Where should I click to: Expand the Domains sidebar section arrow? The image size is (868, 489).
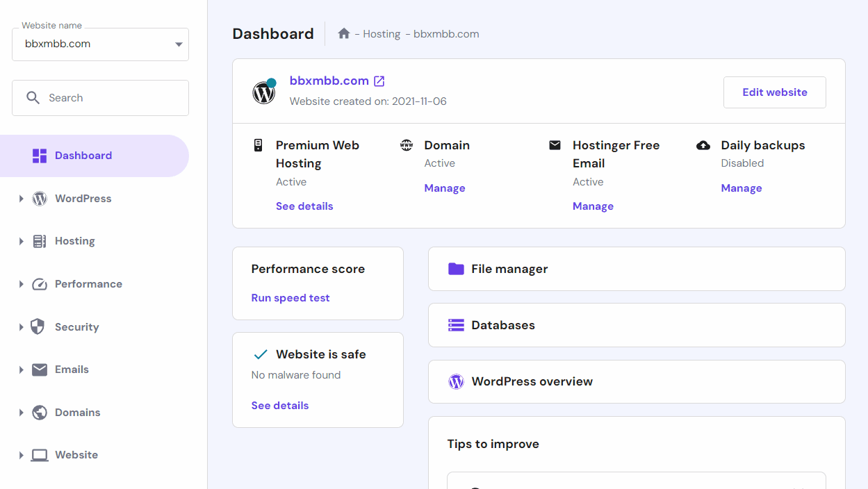pyautogui.click(x=22, y=413)
